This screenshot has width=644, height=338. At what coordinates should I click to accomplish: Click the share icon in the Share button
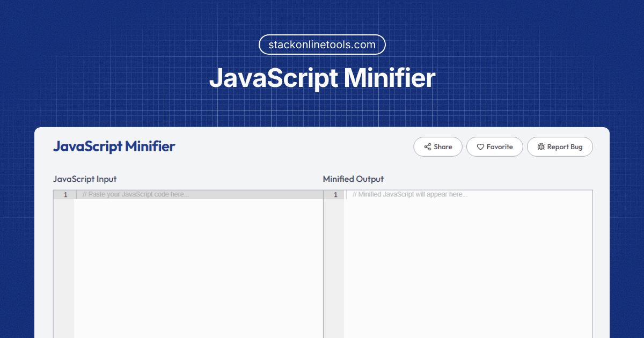point(428,147)
